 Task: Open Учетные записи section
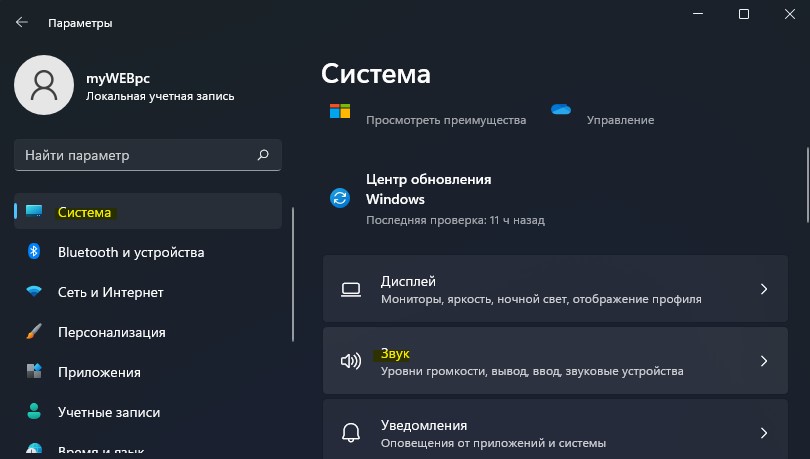pyautogui.click(x=148, y=412)
